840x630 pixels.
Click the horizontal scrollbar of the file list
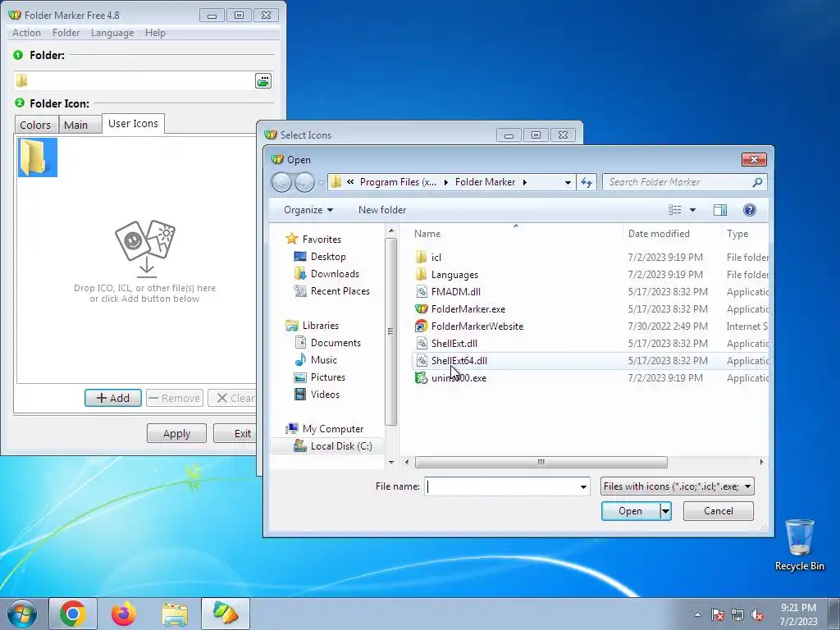click(x=541, y=462)
